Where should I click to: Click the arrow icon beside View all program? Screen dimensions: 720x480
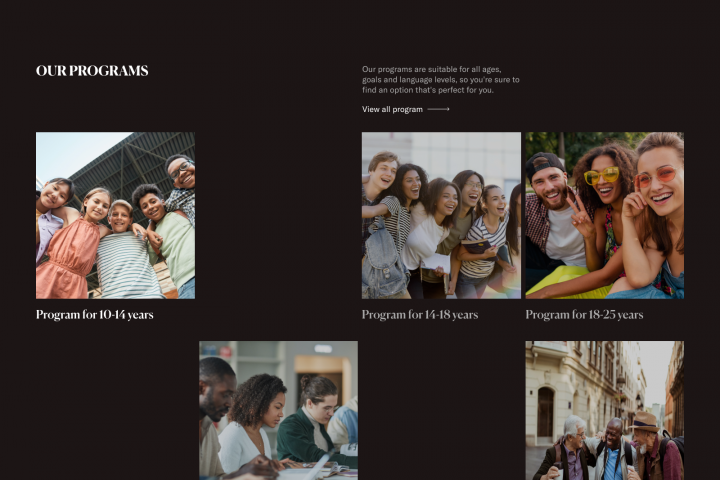pyautogui.click(x=439, y=109)
